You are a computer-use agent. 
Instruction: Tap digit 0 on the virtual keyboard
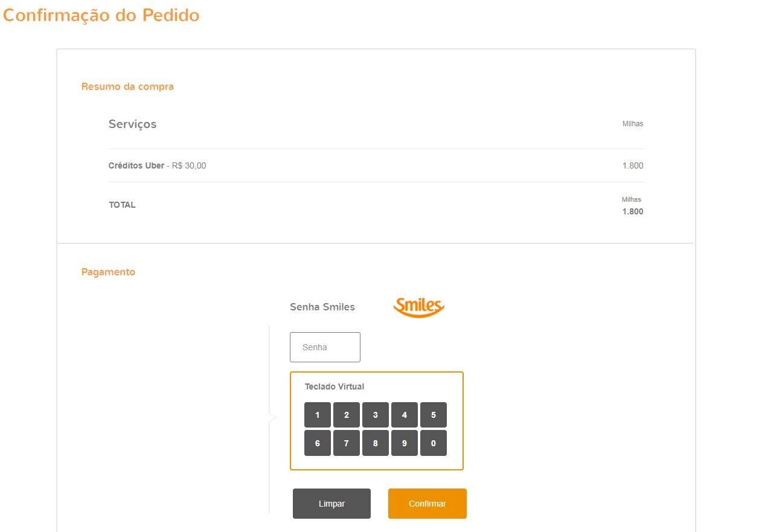[434, 443]
